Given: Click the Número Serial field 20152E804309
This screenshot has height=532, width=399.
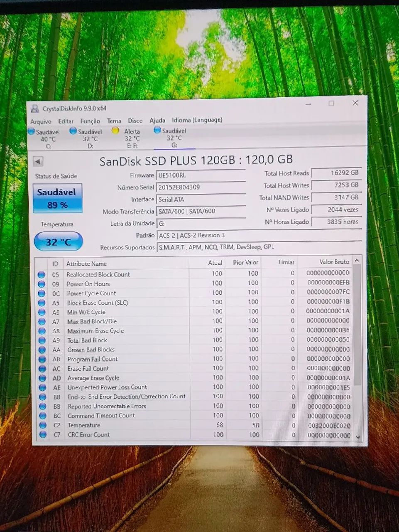Looking at the screenshot, I should click(x=201, y=187).
